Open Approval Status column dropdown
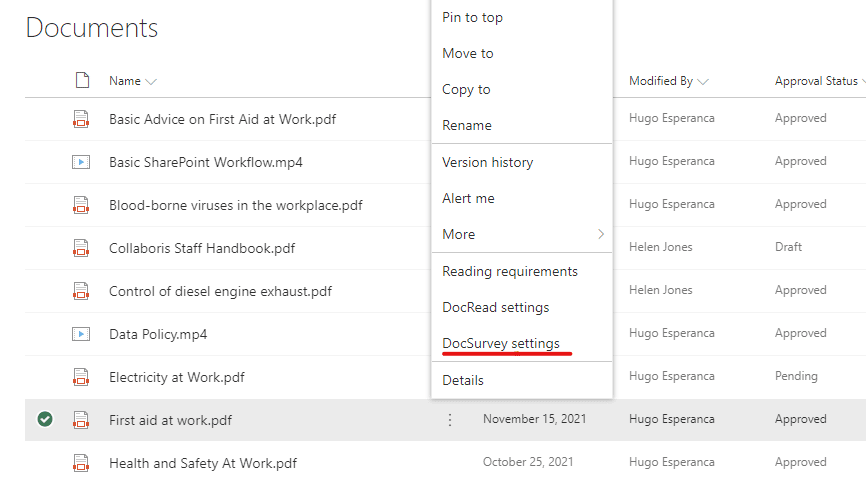The width and height of the screenshot is (866, 481). tap(861, 82)
